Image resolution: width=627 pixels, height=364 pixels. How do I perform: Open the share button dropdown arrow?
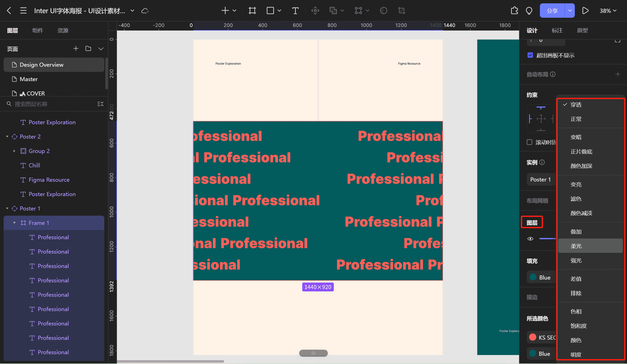[570, 11]
